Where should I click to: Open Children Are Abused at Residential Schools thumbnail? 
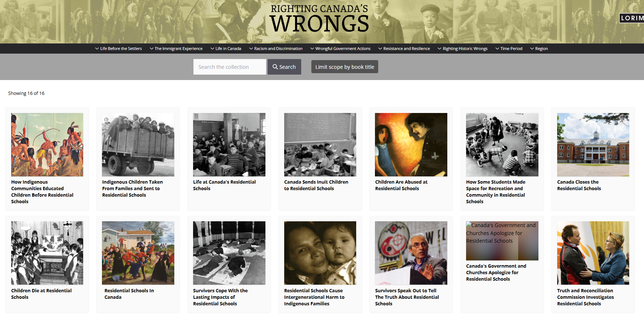[411, 145]
